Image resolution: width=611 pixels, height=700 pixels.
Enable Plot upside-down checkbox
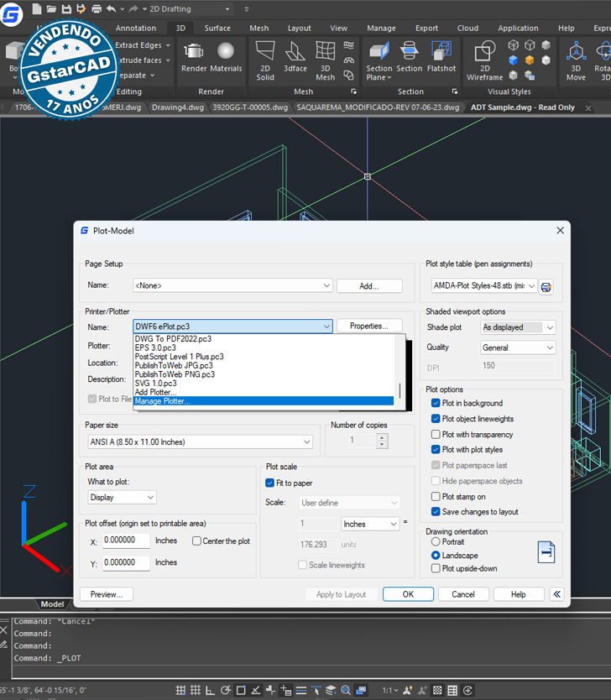click(436, 568)
